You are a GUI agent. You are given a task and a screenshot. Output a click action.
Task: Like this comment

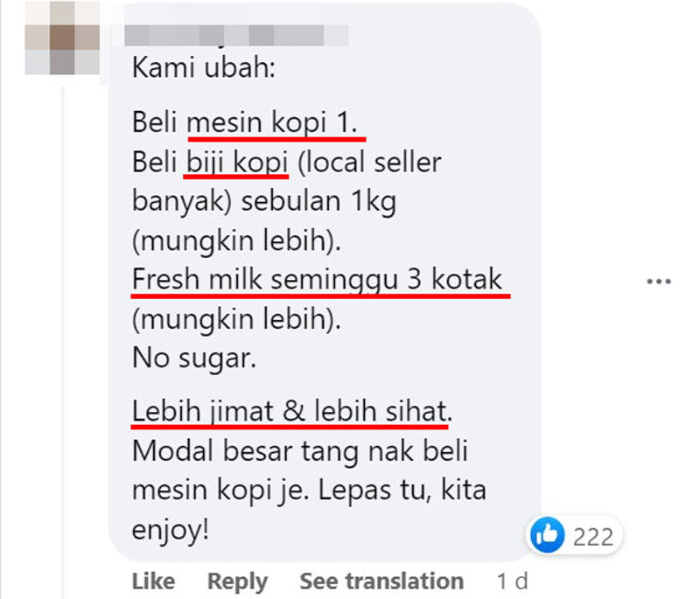click(153, 582)
